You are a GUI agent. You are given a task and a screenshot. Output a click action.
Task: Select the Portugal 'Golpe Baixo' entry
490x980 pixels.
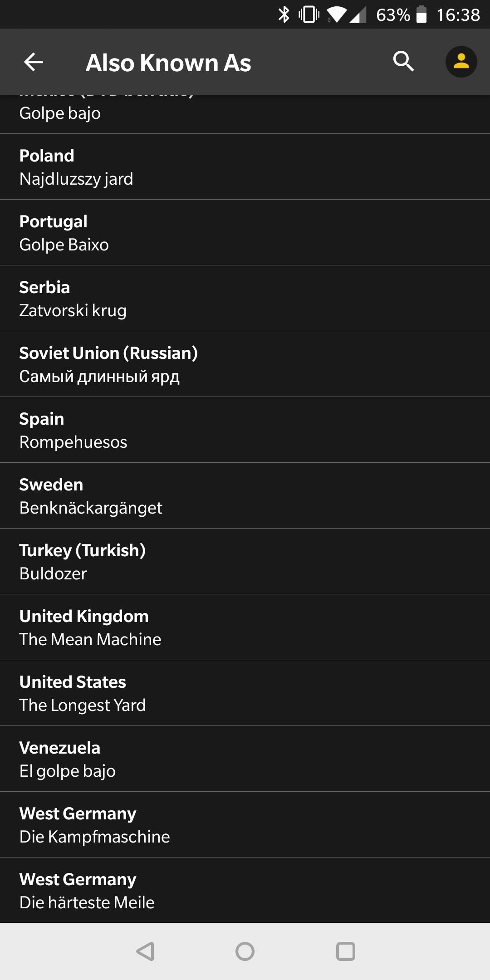coord(245,233)
